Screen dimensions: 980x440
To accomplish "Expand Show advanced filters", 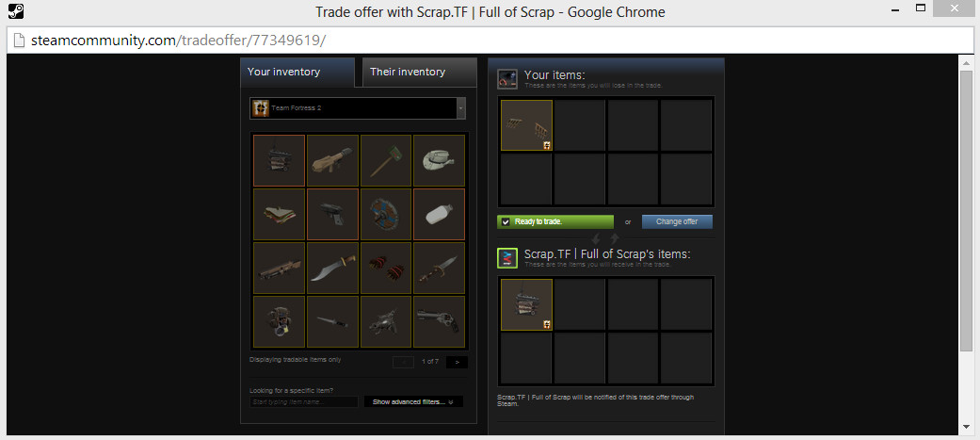I will [x=413, y=401].
